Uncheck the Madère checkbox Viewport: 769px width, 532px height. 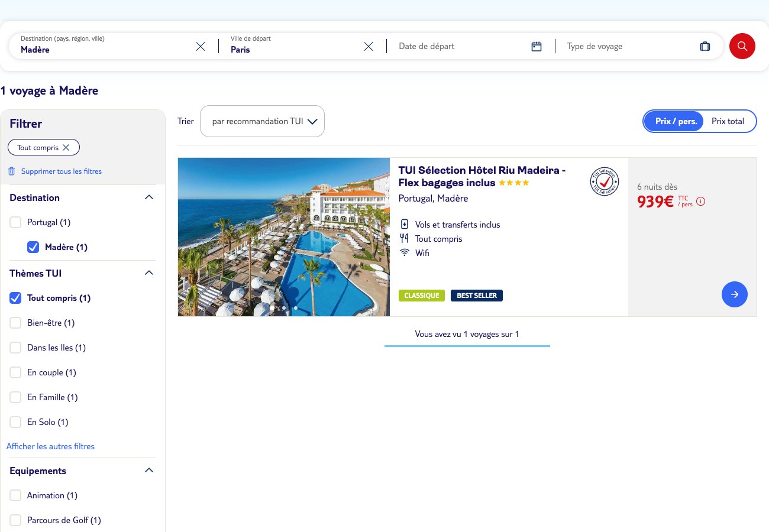coord(33,247)
